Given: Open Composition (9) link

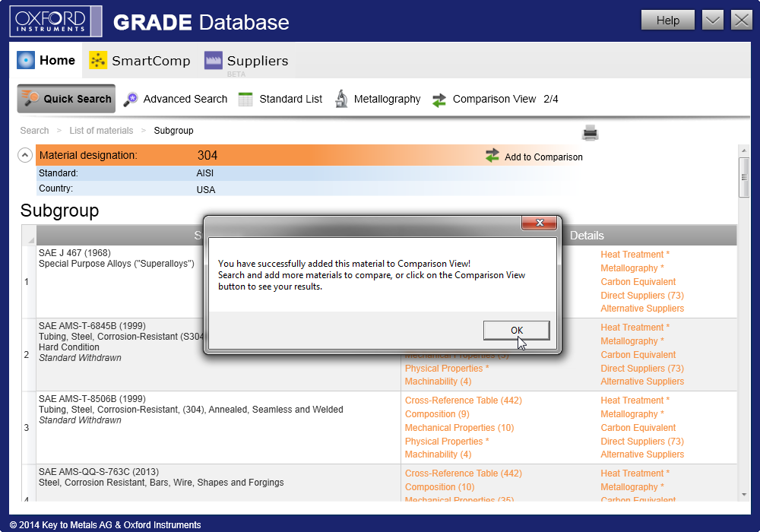Looking at the screenshot, I should pos(437,413).
